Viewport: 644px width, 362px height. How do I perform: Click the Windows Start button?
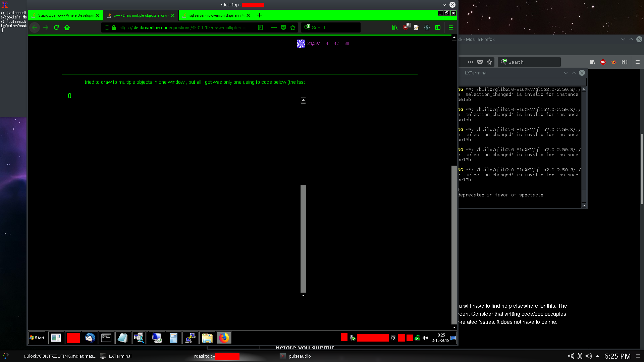(x=37, y=338)
